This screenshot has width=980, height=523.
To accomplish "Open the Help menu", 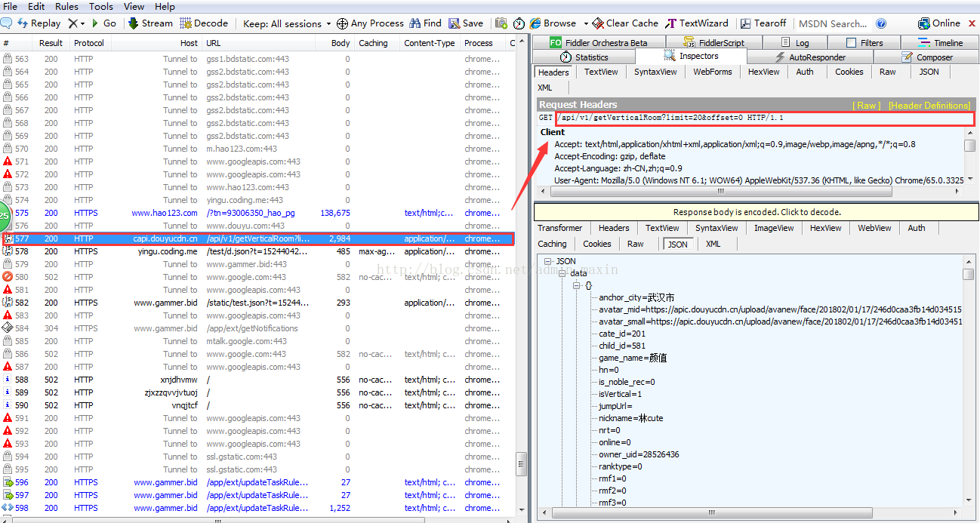I will pos(165,7).
